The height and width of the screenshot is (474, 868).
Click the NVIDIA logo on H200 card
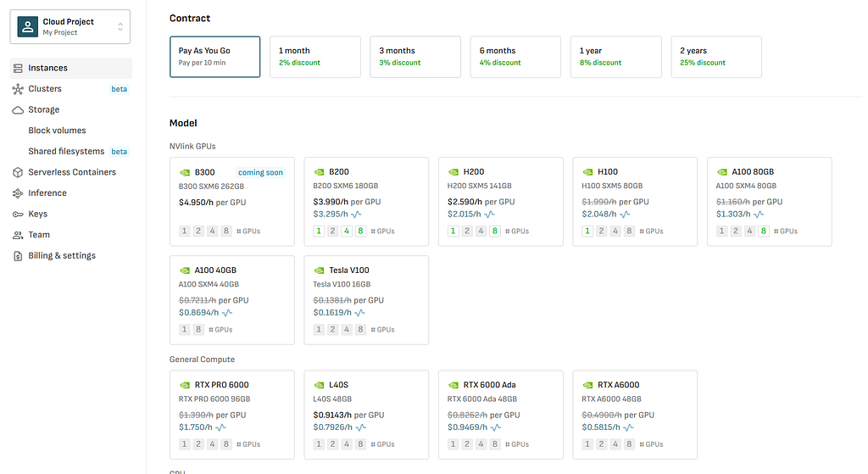453,172
